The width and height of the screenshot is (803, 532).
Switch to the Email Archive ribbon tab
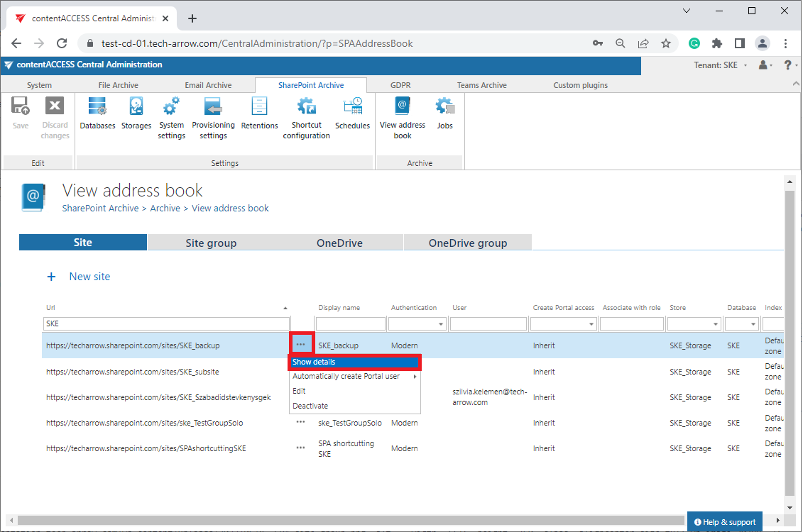pos(208,85)
